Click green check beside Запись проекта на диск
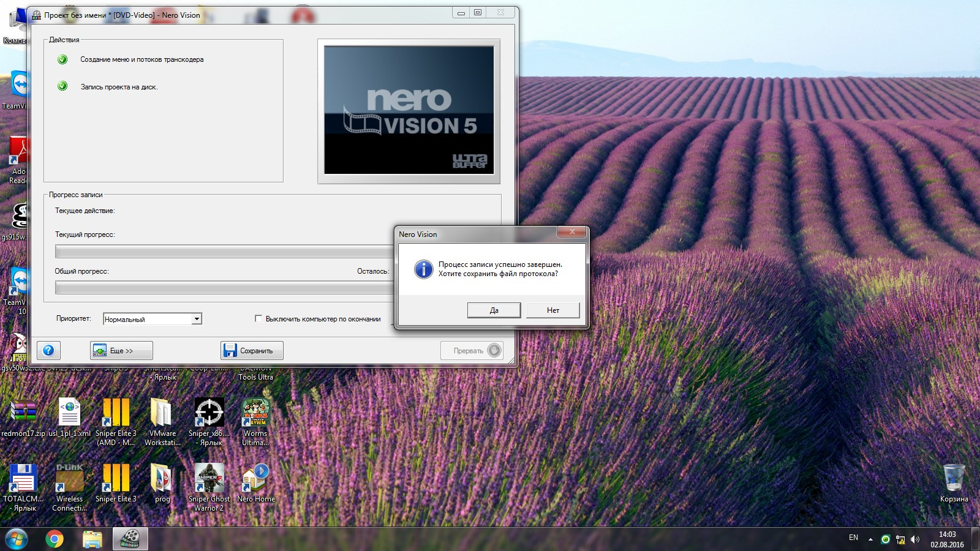This screenshot has width=980, height=551. coord(62,86)
